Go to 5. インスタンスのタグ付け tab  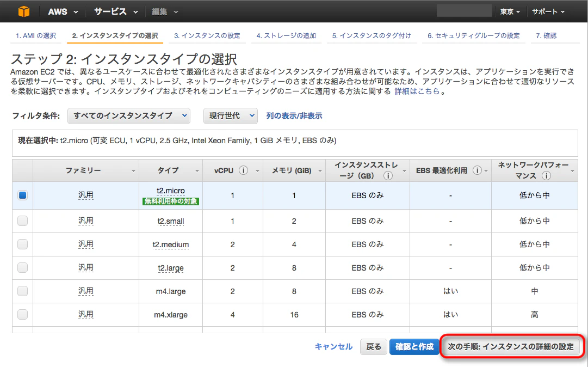[372, 35]
